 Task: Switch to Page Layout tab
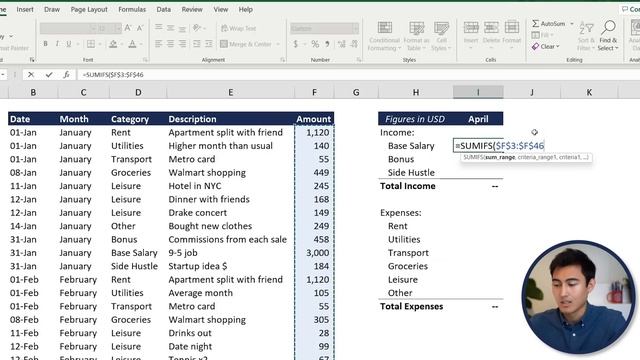(89, 9)
